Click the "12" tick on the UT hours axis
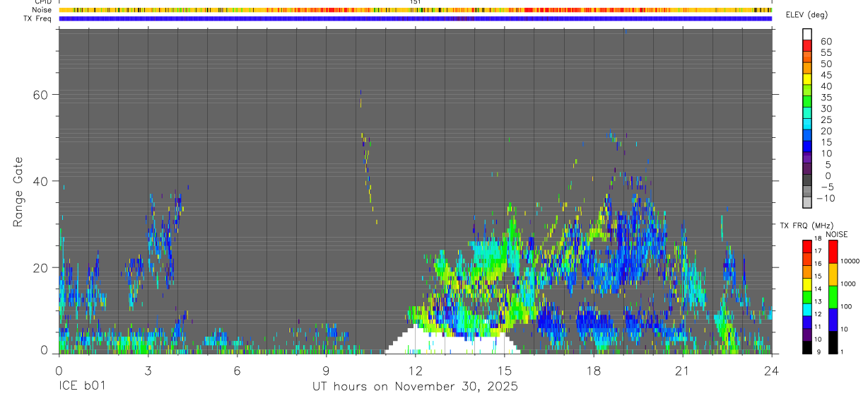Image resolution: width=868 pixels, height=401 pixels. click(415, 370)
